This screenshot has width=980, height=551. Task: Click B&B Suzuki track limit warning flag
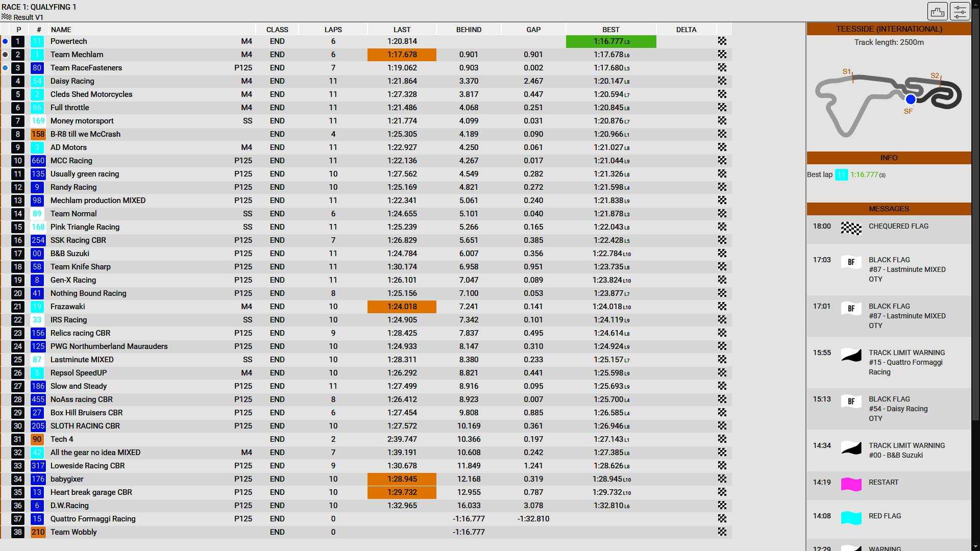pos(851,448)
